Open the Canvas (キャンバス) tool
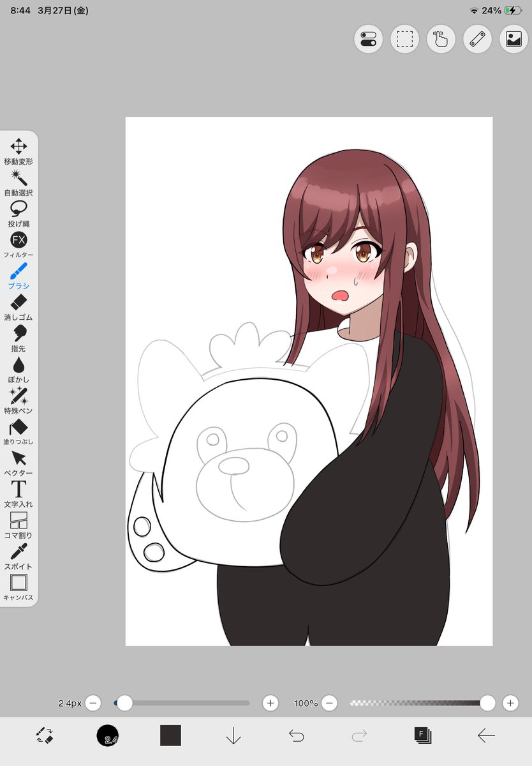The height and width of the screenshot is (766, 532). tap(18, 587)
